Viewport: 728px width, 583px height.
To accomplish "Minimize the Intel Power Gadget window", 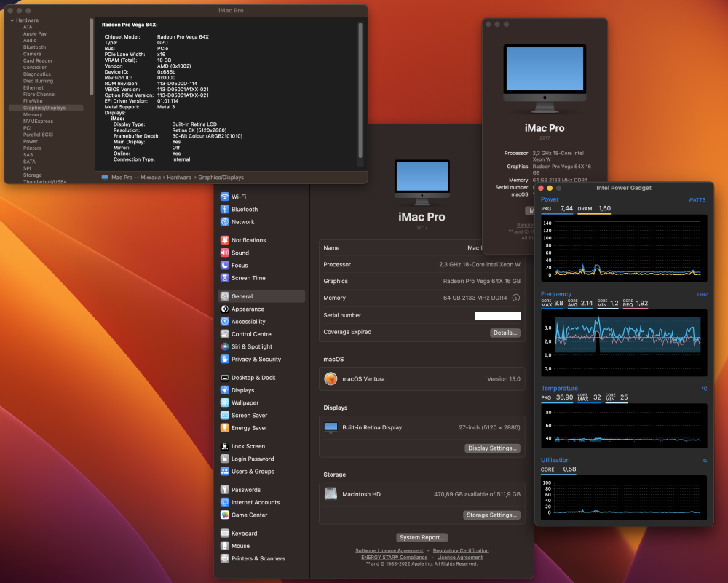I will pyautogui.click(x=550, y=188).
